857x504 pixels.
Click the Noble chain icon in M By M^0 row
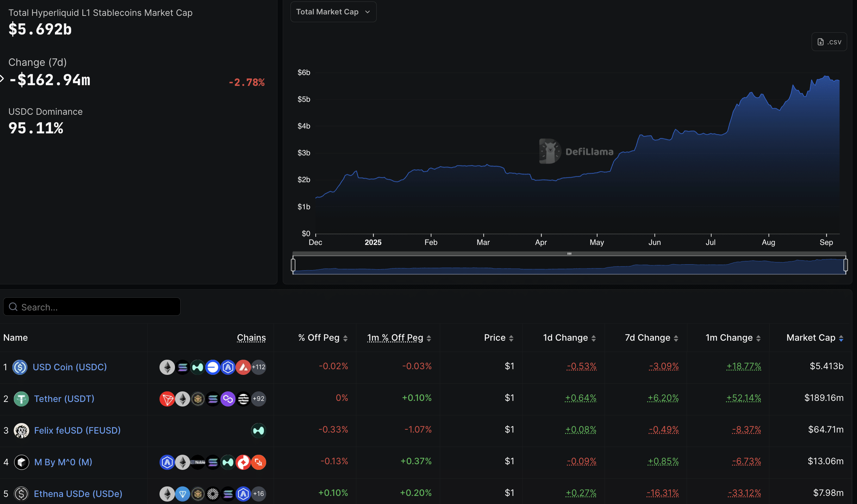[198, 462]
